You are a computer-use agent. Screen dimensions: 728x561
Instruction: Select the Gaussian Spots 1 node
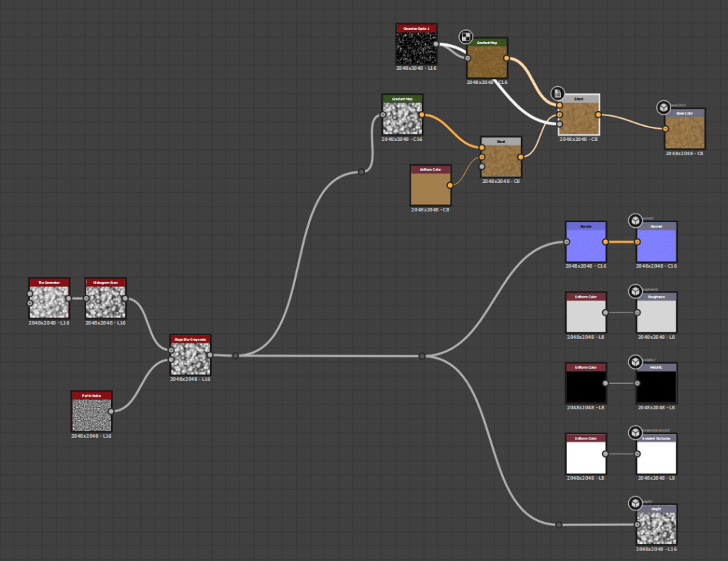416,48
